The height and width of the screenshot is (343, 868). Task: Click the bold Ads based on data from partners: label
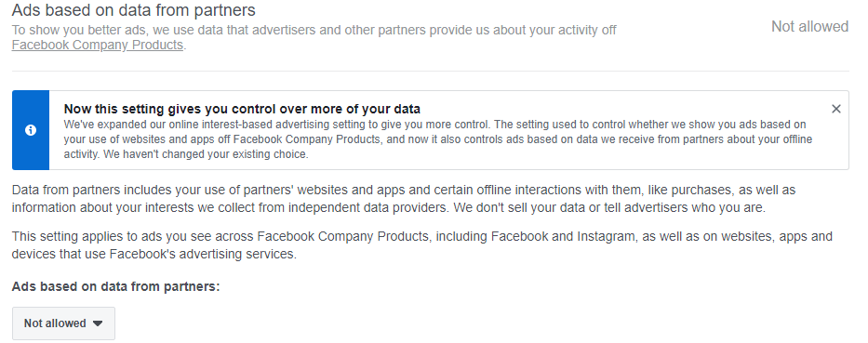point(115,286)
